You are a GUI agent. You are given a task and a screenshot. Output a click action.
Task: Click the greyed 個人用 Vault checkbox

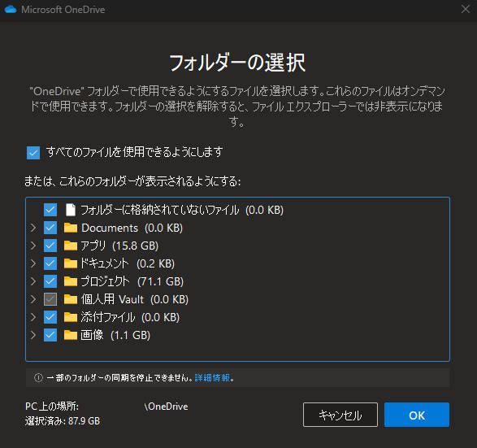(50, 299)
